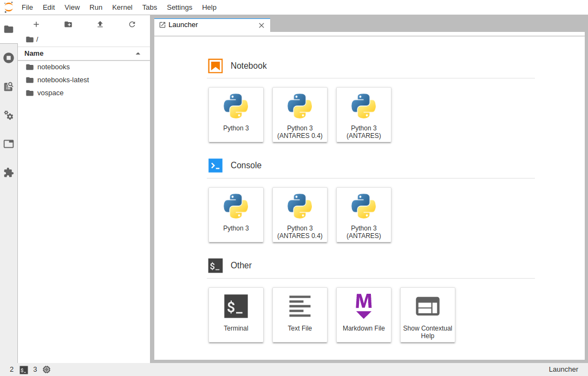
Task: Open the Open Tabs sidebar panel
Action: click(x=9, y=144)
